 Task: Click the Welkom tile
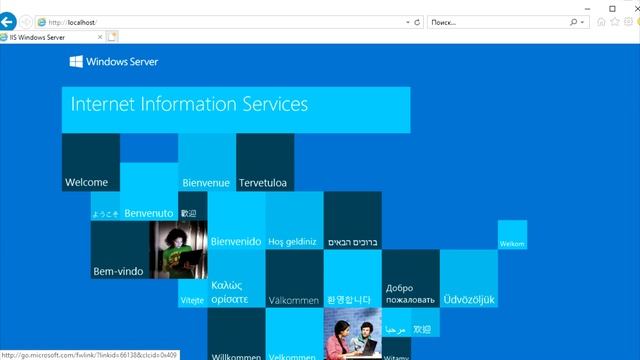click(x=512, y=235)
